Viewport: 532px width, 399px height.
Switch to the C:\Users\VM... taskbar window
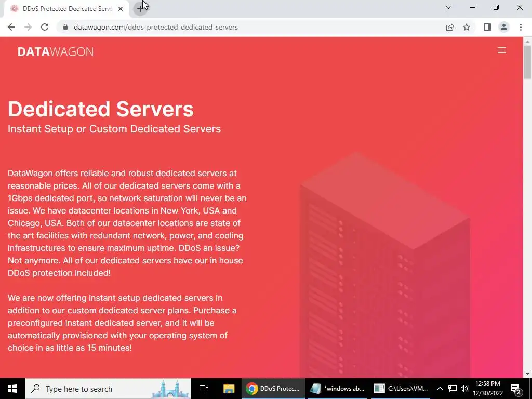[401, 389]
